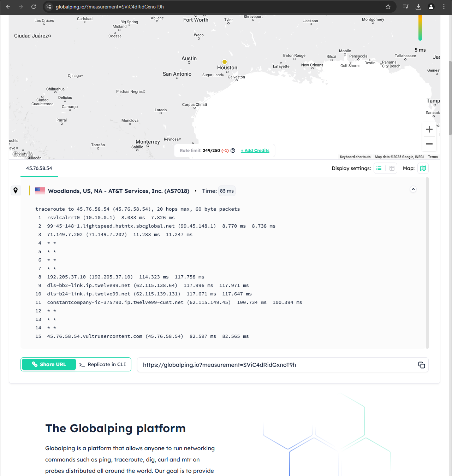Open site information icon in address bar

pyautogui.click(x=49, y=7)
